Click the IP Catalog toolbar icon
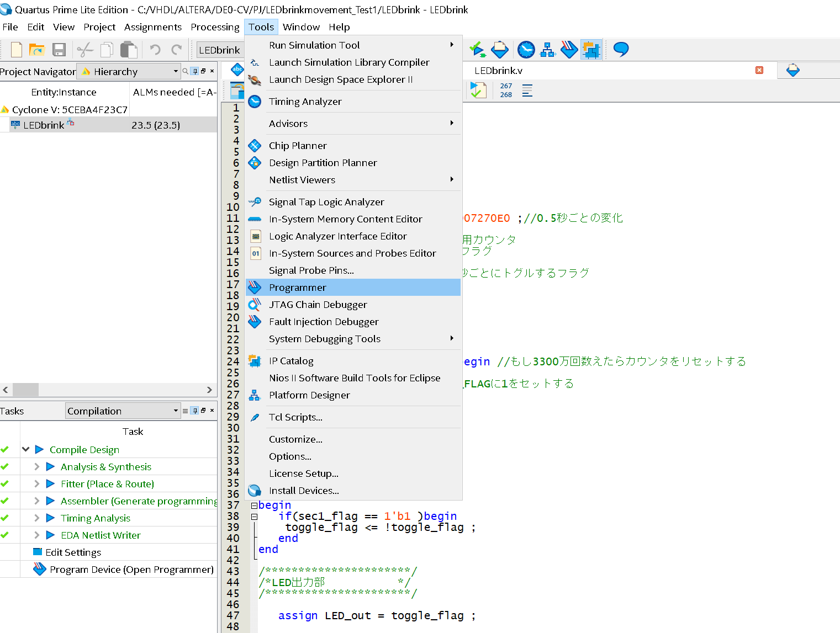 [x=591, y=50]
